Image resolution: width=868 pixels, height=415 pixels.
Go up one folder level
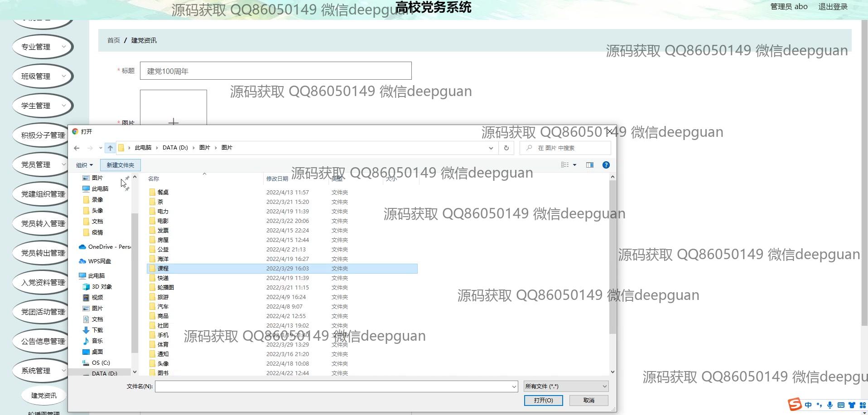[110, 148]
